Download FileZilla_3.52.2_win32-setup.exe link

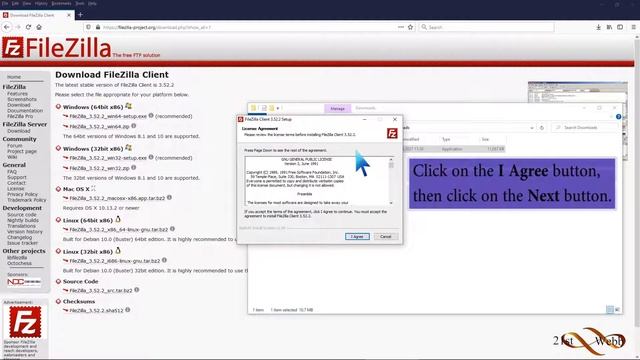pyautogui.click(x=108, y=158)
